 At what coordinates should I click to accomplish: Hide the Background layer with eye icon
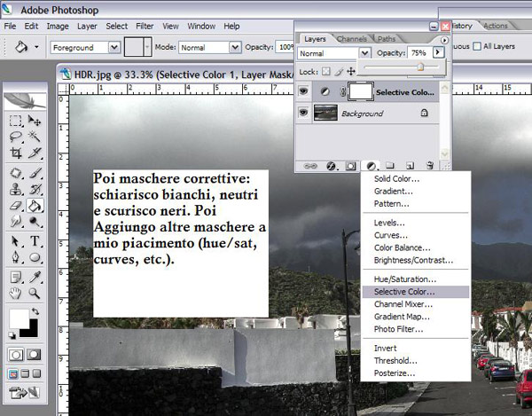click(x=304, y=113)
